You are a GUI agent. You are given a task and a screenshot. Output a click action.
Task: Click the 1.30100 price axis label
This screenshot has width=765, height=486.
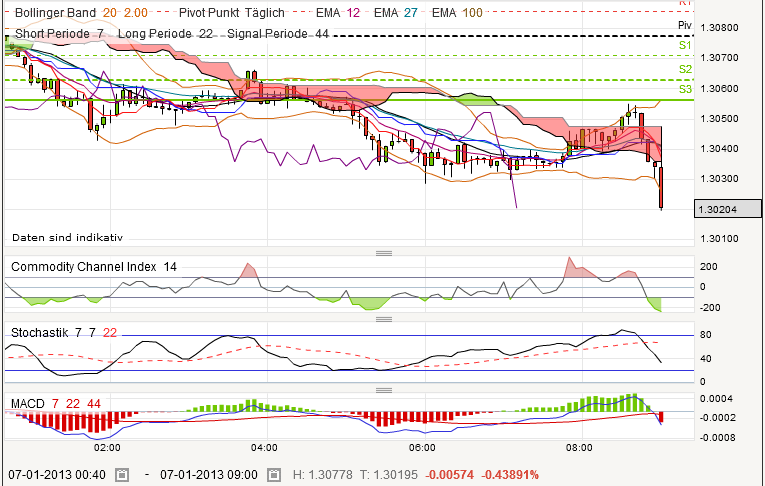(x=719, y=239)
